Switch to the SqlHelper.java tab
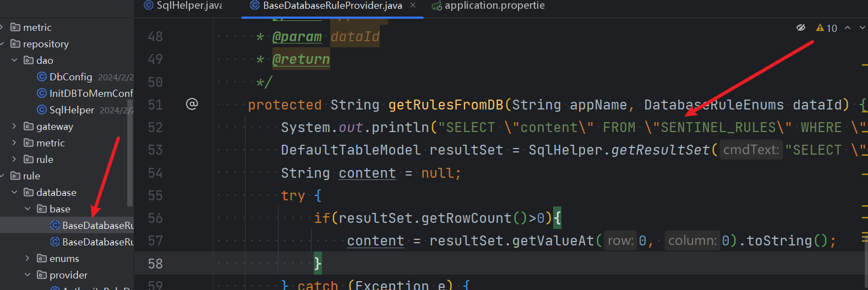 183,6
